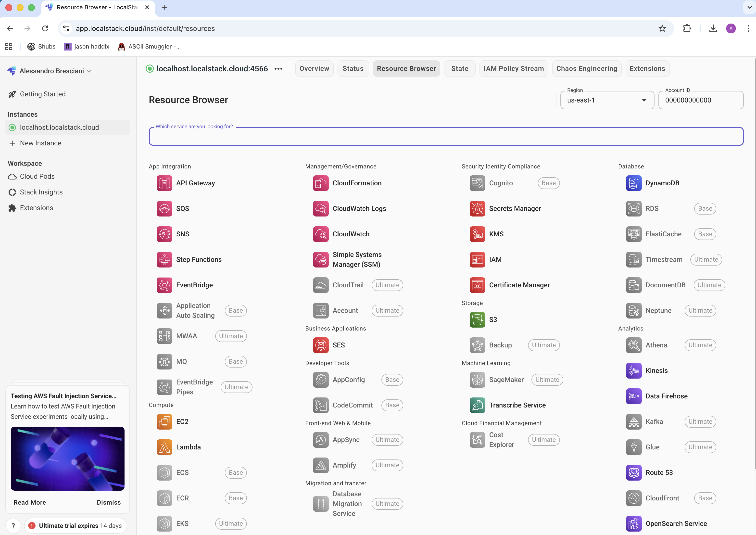Image resolution: width=756 pixels, height=535 pixels.
Task: Open the CloudFormation service icon
Action: 320,183
